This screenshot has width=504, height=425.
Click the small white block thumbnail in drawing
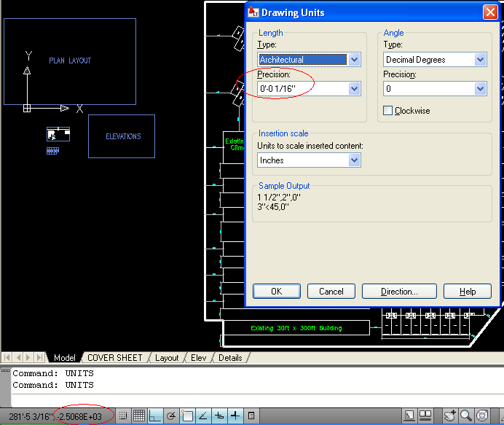(58, 134)
